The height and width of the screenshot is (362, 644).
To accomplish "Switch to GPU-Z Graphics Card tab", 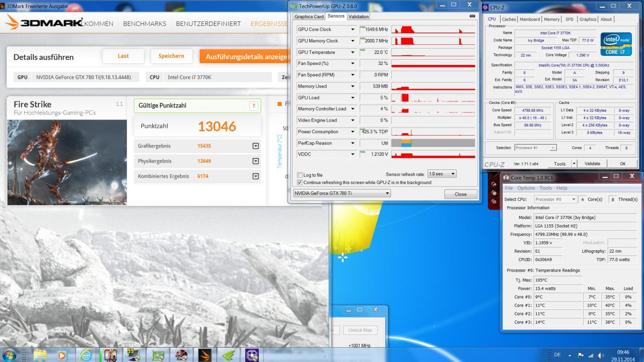I will pos(309,16).
